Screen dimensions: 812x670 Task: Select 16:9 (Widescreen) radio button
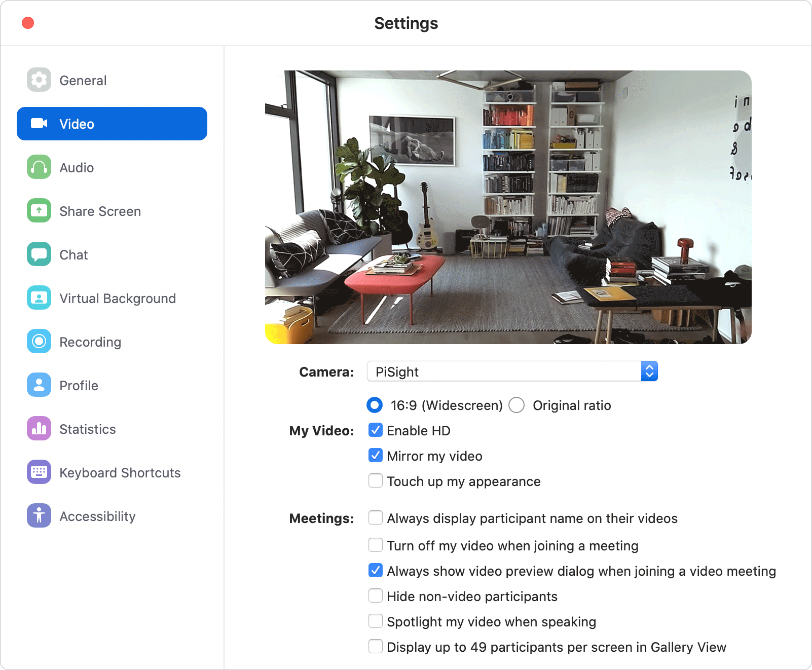tap(375, 405)
